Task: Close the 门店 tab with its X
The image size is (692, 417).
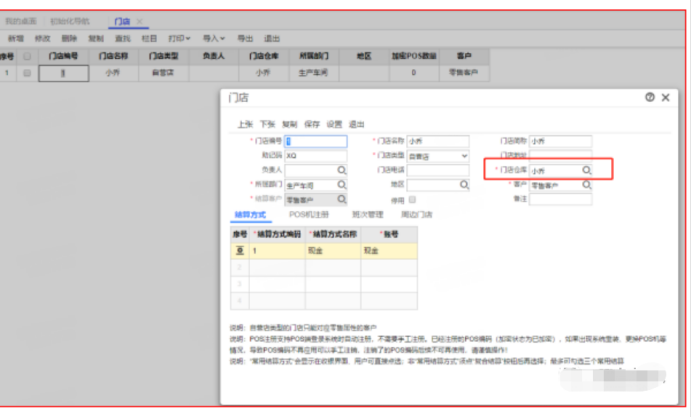Action: click(x=139, y=21)
